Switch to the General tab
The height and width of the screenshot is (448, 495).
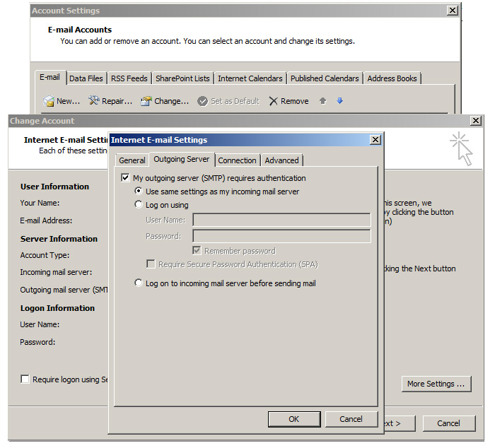(x=132, y=160)
